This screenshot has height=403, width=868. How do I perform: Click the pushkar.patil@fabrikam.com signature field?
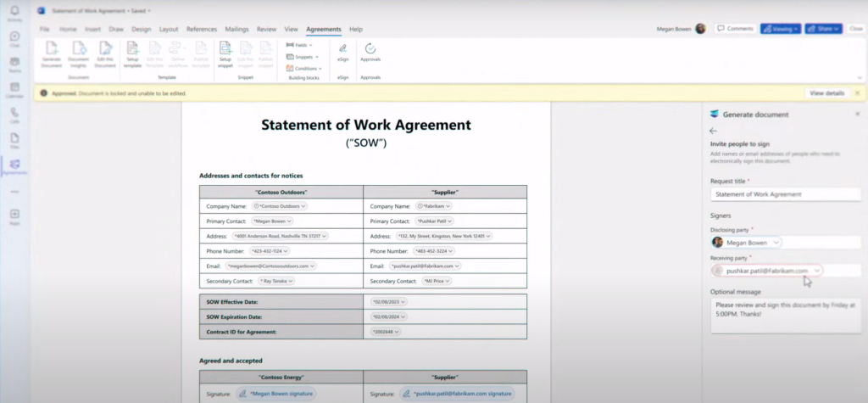coord(457,394)
